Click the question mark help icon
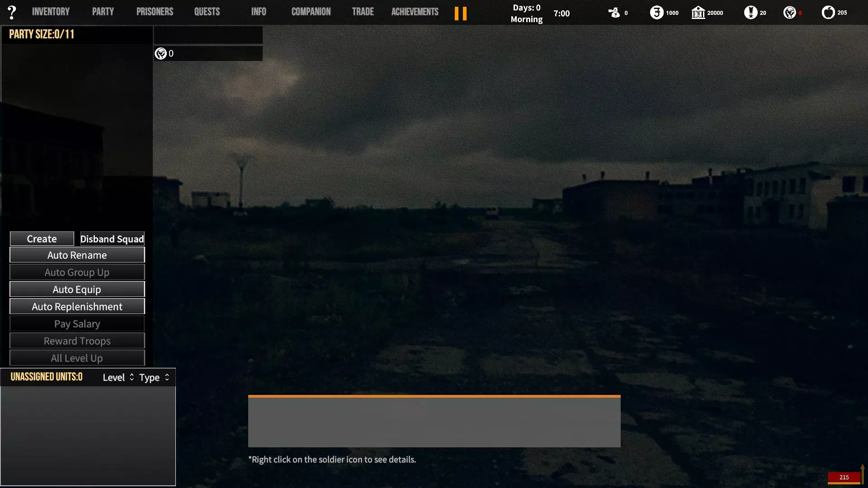The height and width of the screenshot is (488, 868). tap(12, 12)
